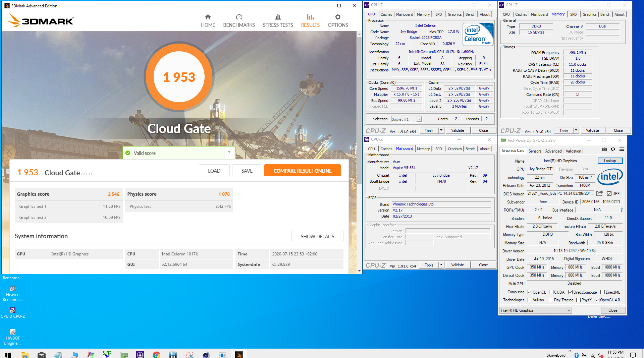This screenshot has width=644, height=358.
Task: Click the SAVE button in 3DMark
Action: [x=247, y=171]
